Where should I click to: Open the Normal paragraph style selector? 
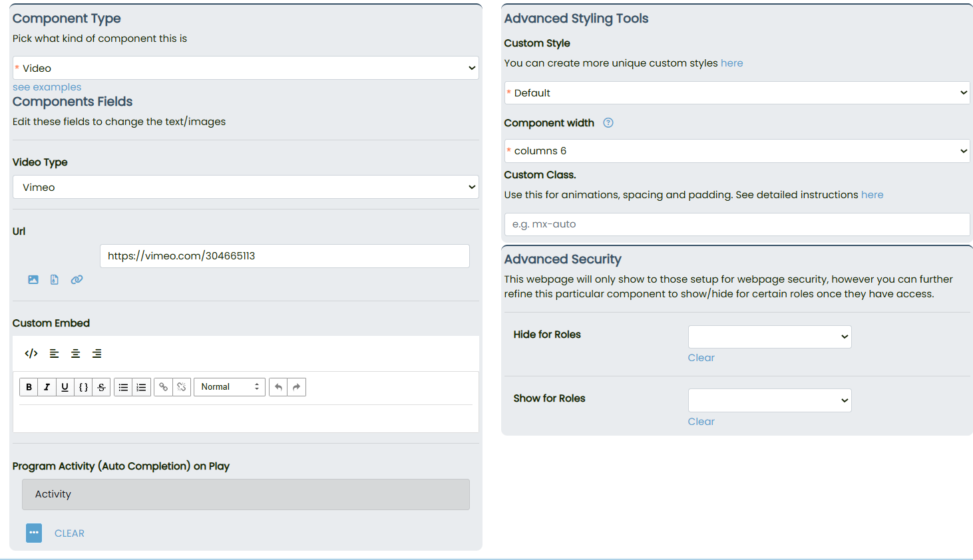(230, 387)
